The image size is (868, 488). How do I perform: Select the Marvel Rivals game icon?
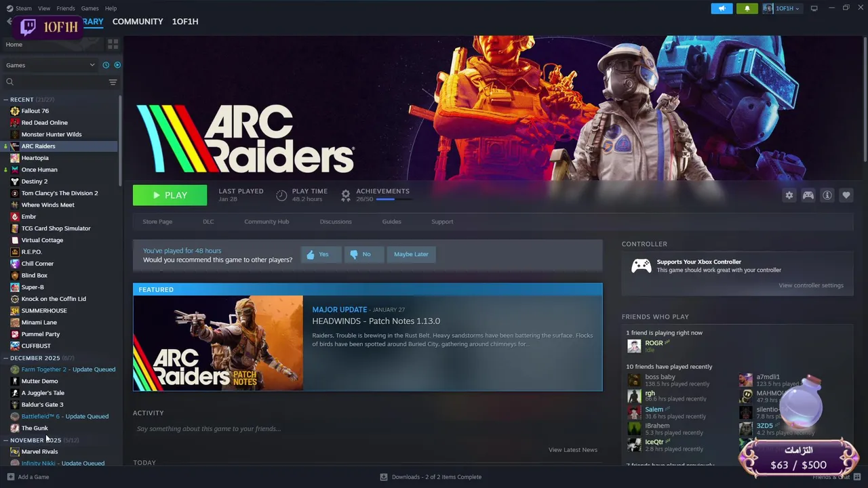click(x=15, y=451)
